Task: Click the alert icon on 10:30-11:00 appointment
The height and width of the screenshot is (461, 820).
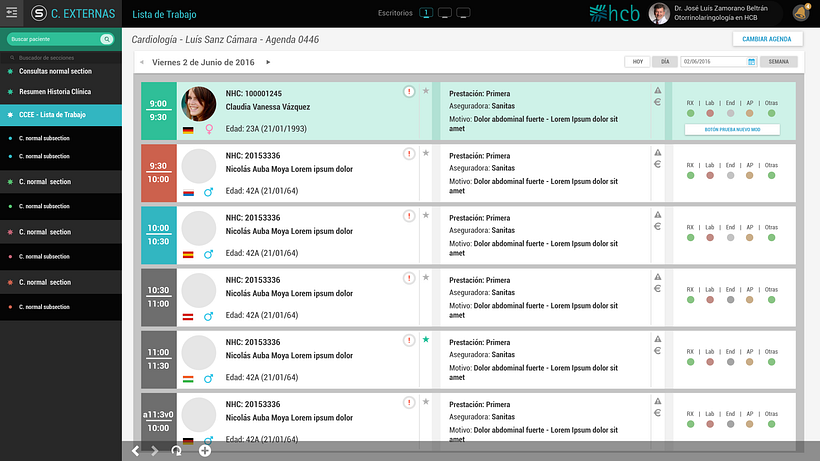Action: pos(409,278)
